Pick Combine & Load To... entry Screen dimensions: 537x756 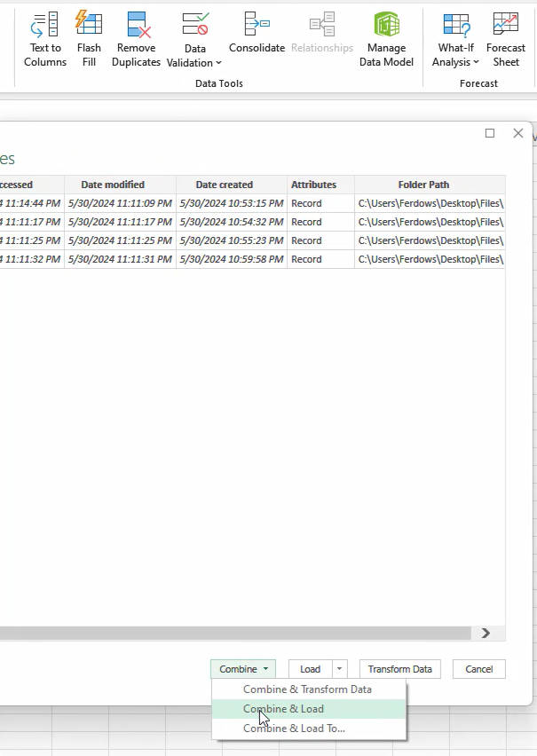(x=294, y=728)
